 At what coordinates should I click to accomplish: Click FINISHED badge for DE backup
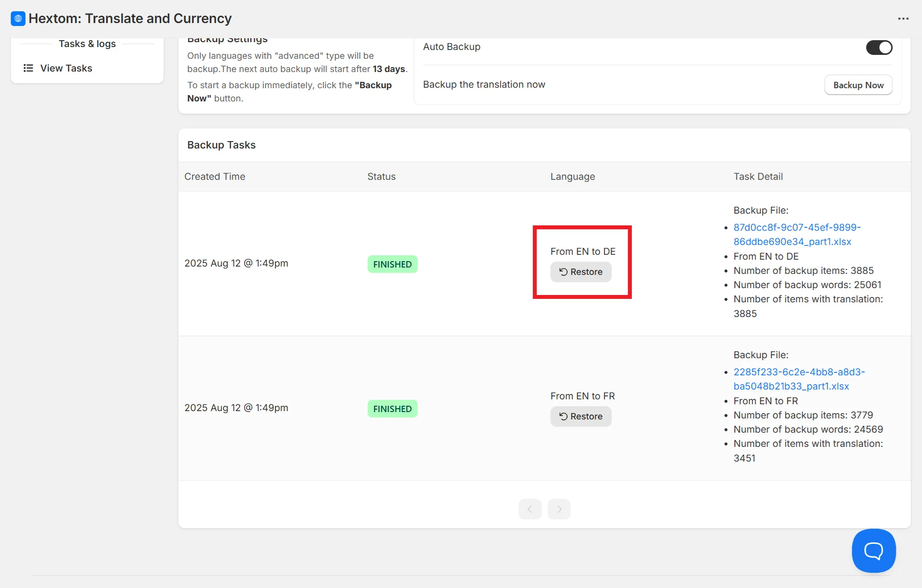pos(392,264)
